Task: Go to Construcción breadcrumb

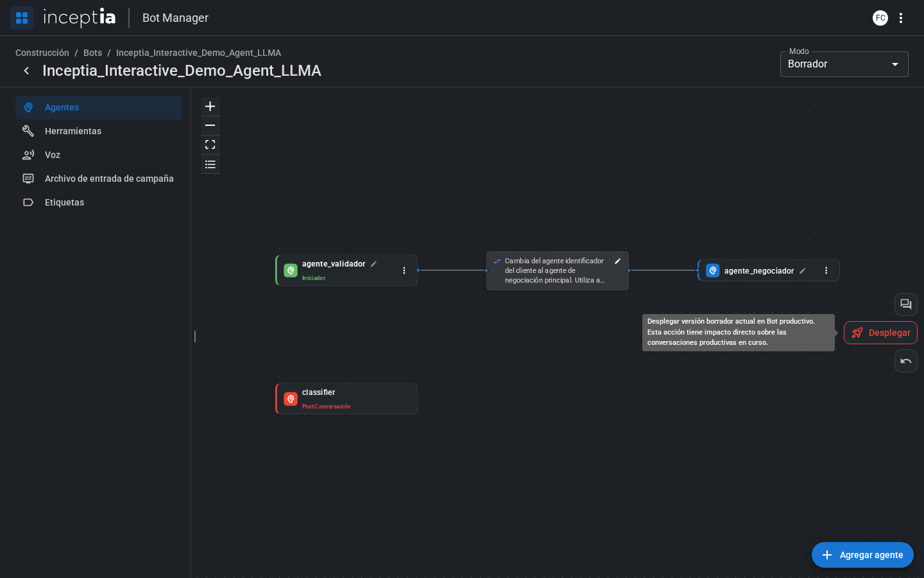Action: (x=42, y=53)
